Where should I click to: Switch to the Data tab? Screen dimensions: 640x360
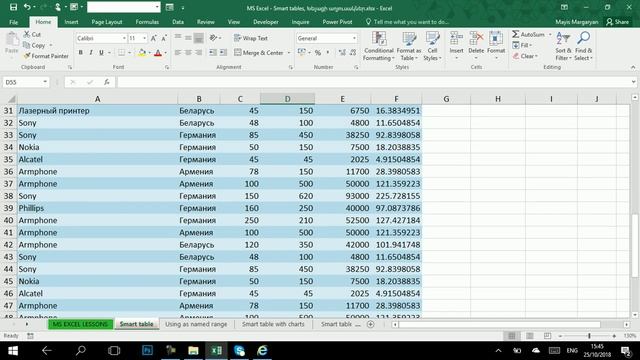(x=178, y=22)
